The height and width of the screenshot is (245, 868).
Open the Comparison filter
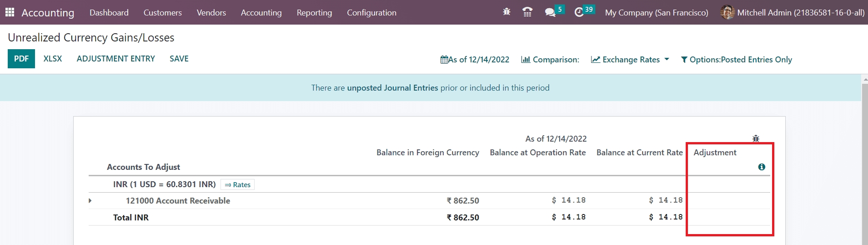(550, 60)
